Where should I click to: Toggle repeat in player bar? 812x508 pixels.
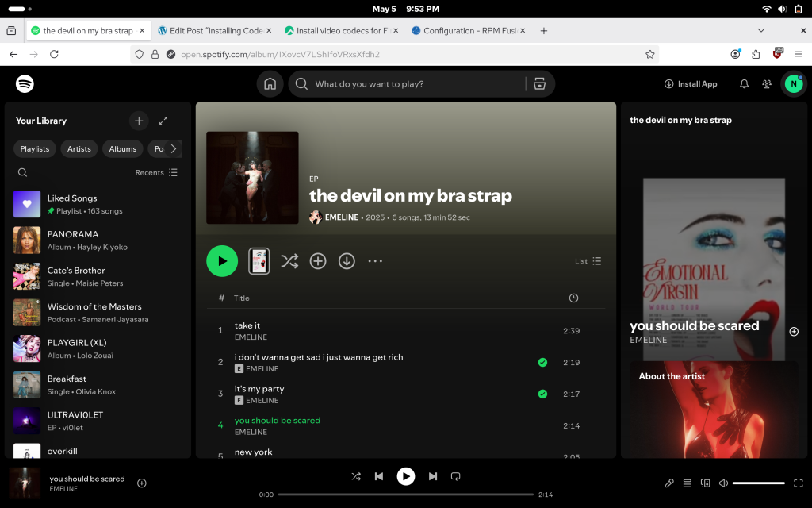point(456,476)
